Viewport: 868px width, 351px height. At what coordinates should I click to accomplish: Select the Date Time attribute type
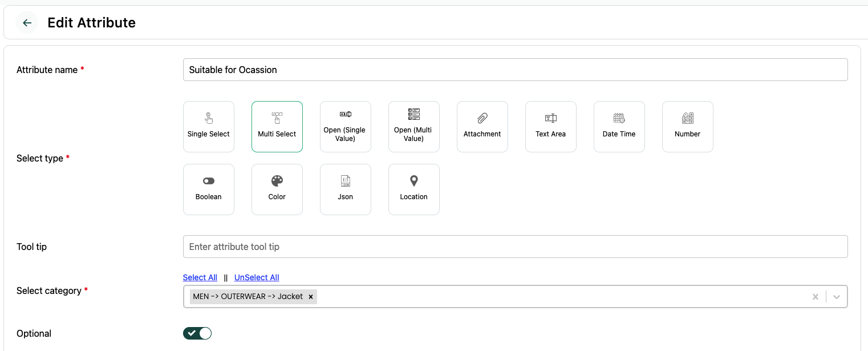619,126
